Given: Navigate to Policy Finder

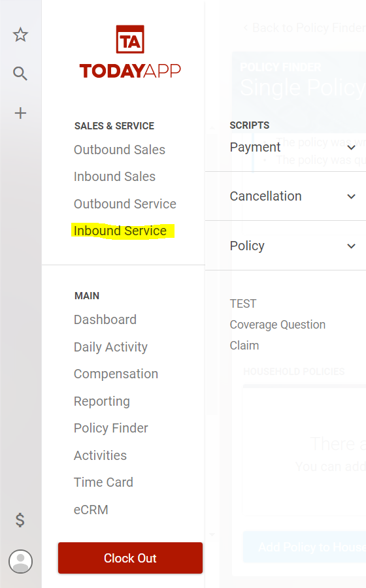Looking at the screenshot, I should pyautogui.click(x=110, y=428).
